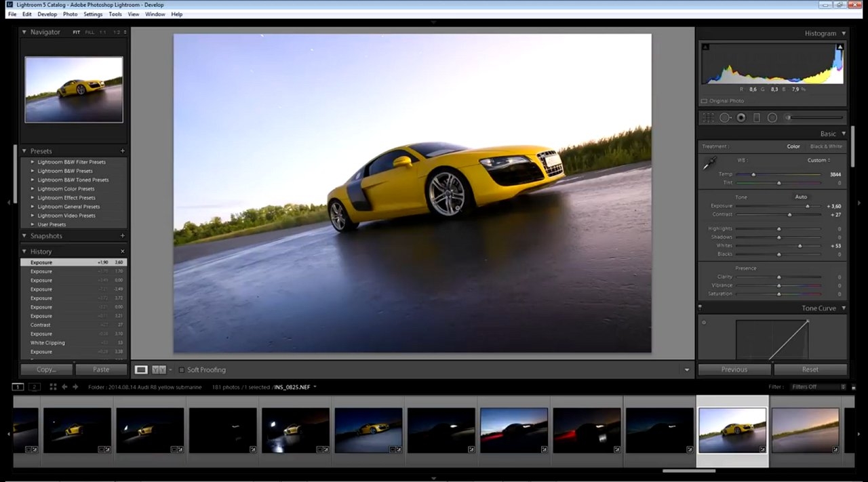Open the File menu

pos(12,14)
